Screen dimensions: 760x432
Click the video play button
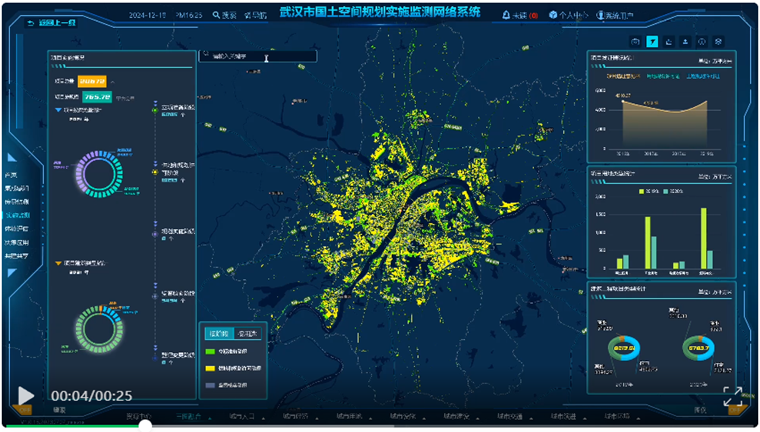coord(26,396)
